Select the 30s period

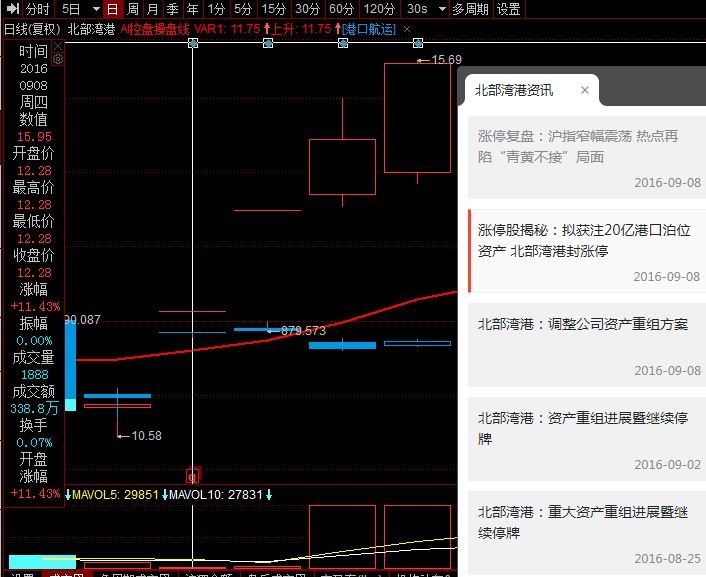point(417,9)
